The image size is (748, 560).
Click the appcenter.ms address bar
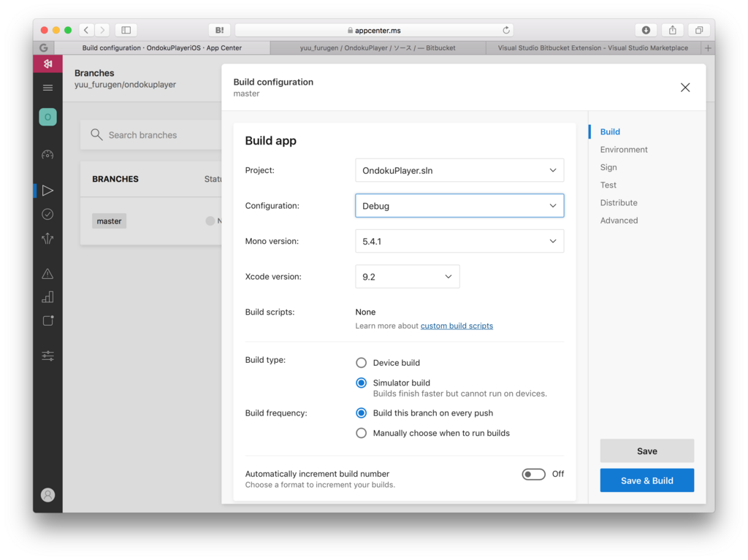(373, 30)
